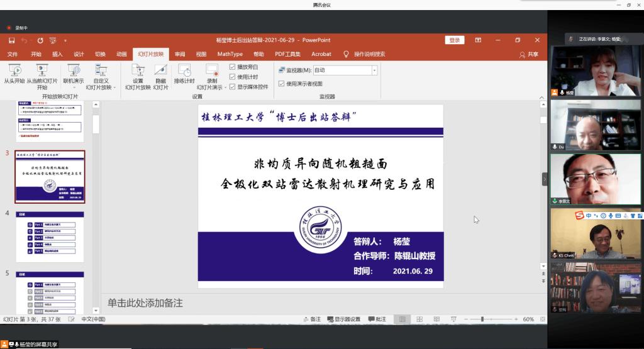Toggle the 播放旁白 checkbox

(233, 67)
